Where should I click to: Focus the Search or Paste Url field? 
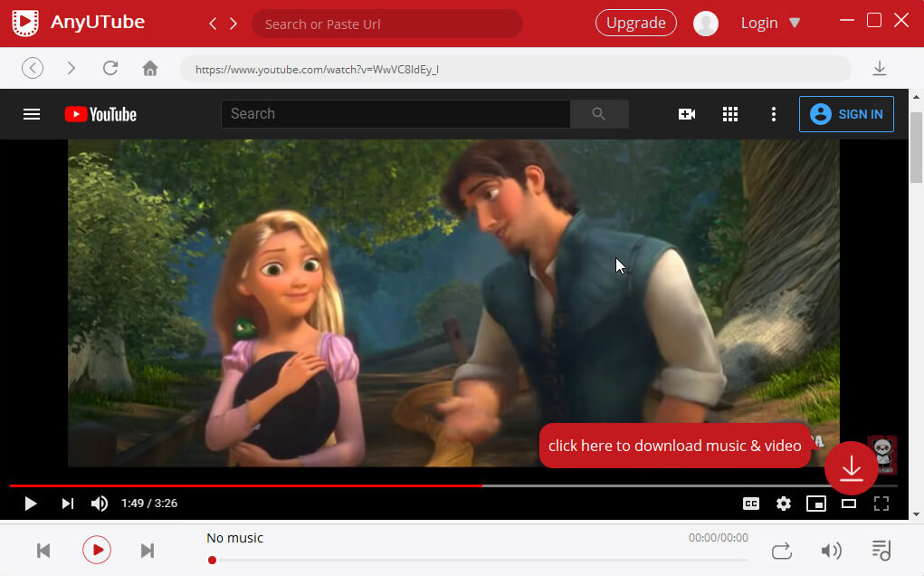[387, 24]
